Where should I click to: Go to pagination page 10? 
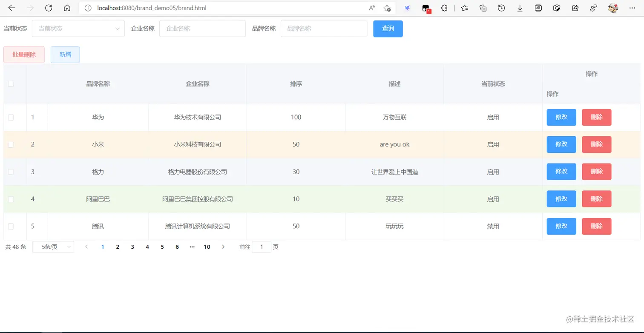click(207, 247)
